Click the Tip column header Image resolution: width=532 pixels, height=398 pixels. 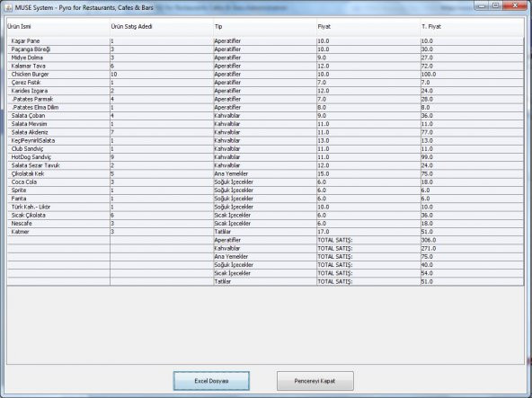pos(265,26)
